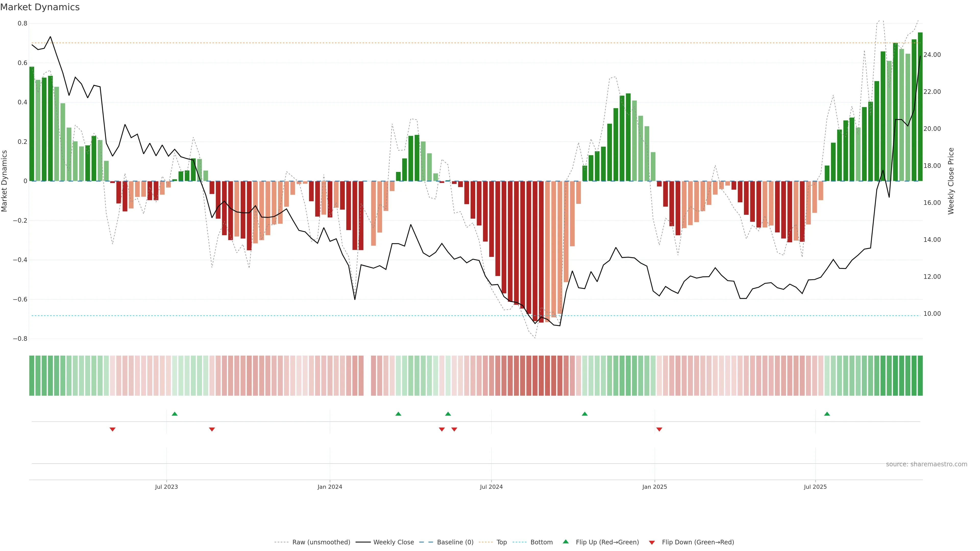Toggle the Top legend entry
This screenshot has height=551, width=980.
pos(501,542)
